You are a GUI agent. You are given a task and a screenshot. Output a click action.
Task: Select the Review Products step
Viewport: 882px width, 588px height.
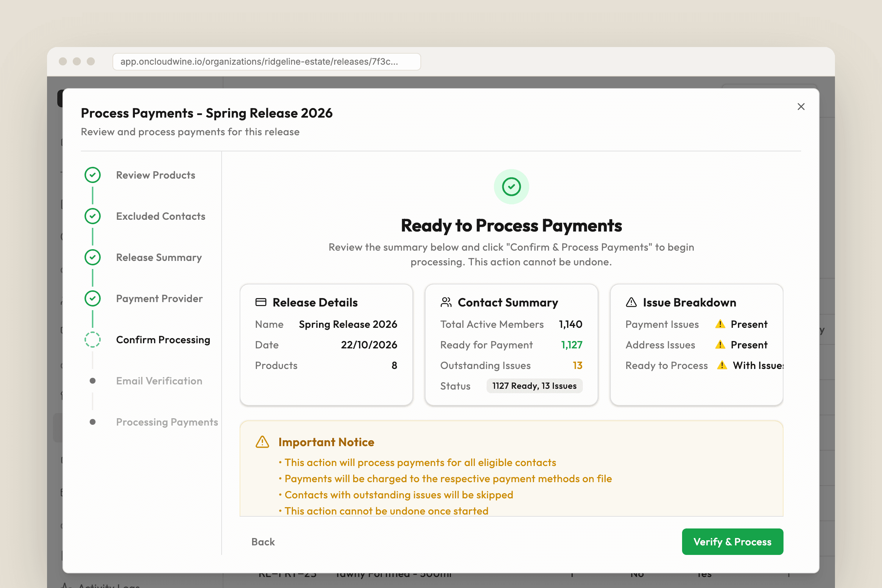pyautogui.click(x=155, y=175)
